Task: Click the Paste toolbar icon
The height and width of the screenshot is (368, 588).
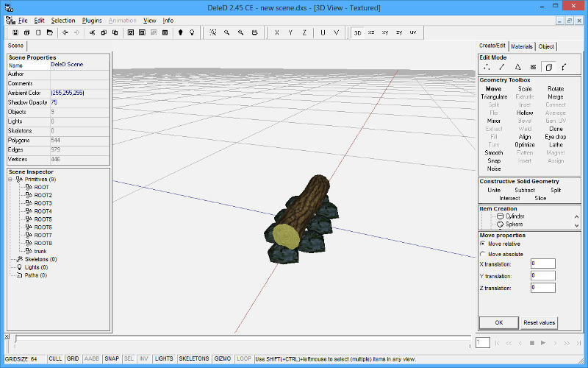Action: 115,32
